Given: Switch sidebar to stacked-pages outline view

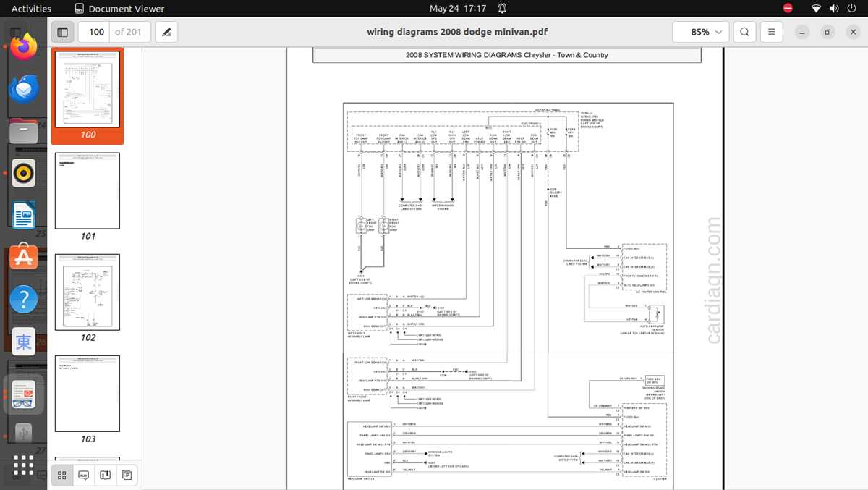Looking at the screenshot, I should (x=127, y=476).
